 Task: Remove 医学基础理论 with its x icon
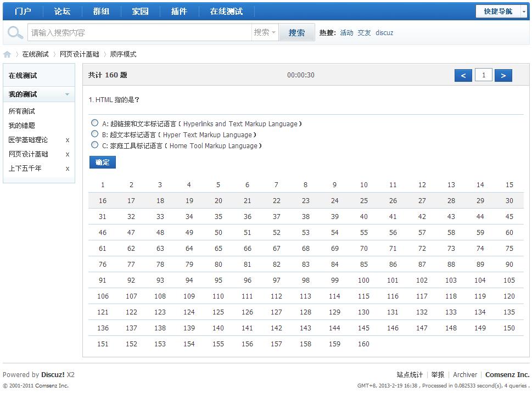click(68, 141)
